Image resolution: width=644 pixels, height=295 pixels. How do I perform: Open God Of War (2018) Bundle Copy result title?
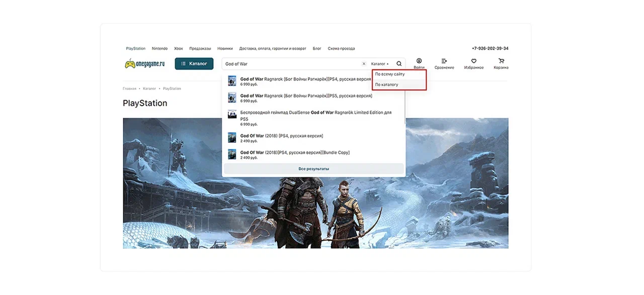295,152
